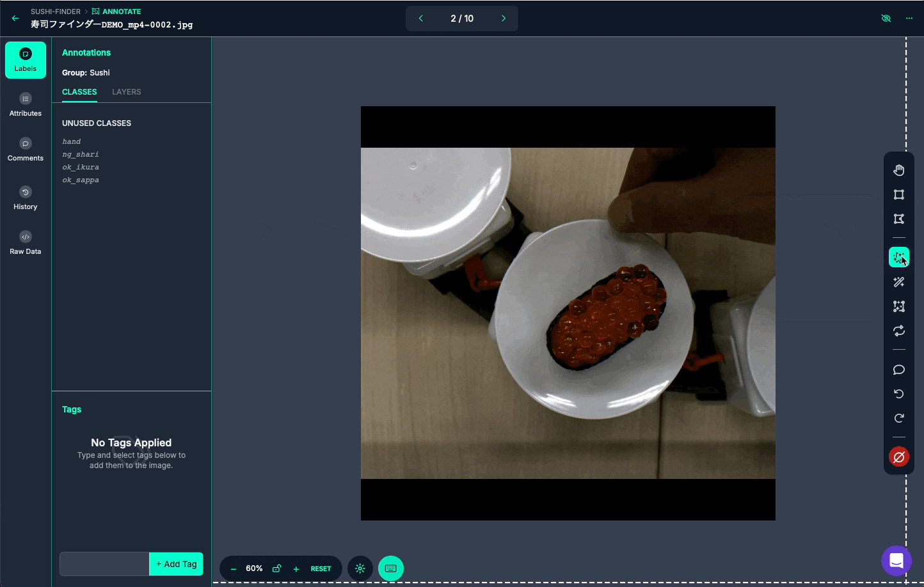Image resolution: width=924 pixels, height=587 pixels.
Task: Open the more options (...) menu
Action: 909,18
